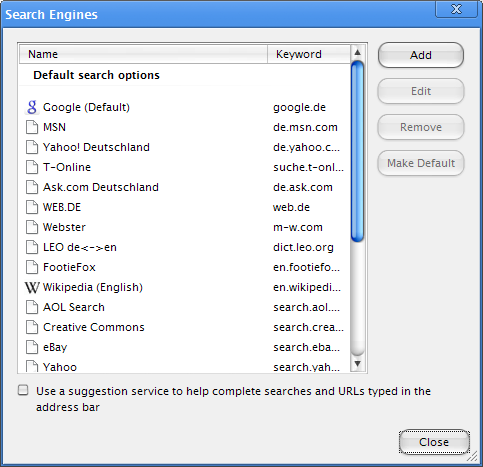The image size is (483, 467).
Task: Click the web.de keyword
Action: tap(292, 207)
